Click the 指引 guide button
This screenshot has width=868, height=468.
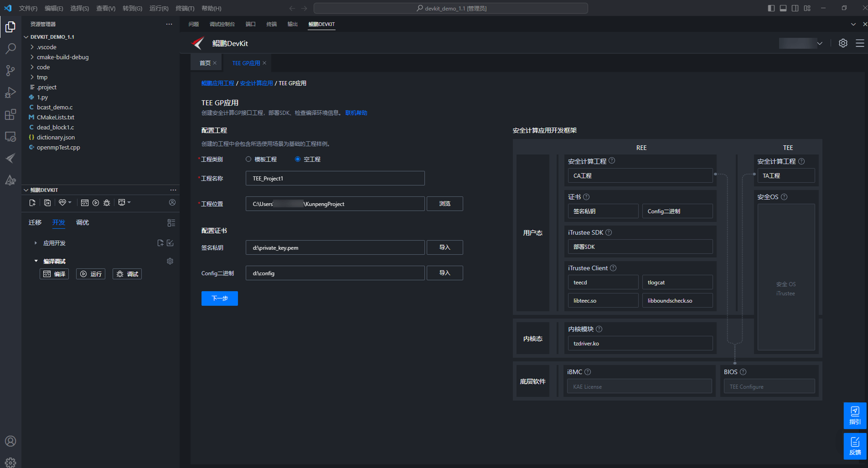(x=855, y=415)
